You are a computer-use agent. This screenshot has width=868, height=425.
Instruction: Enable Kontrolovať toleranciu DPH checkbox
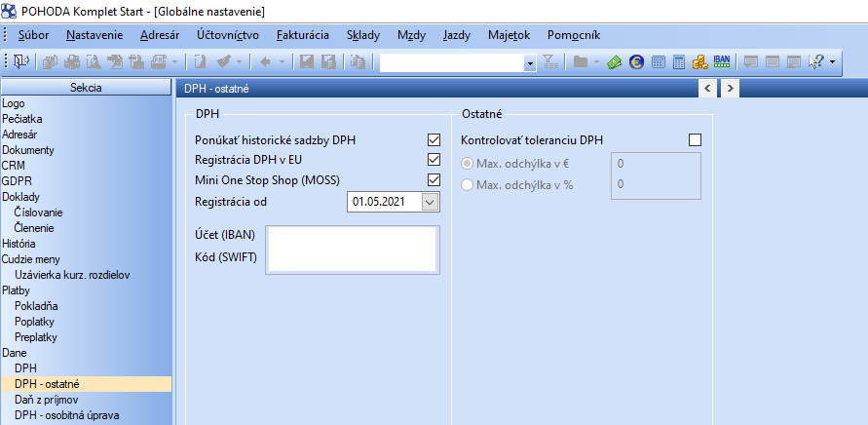[695, 139]
